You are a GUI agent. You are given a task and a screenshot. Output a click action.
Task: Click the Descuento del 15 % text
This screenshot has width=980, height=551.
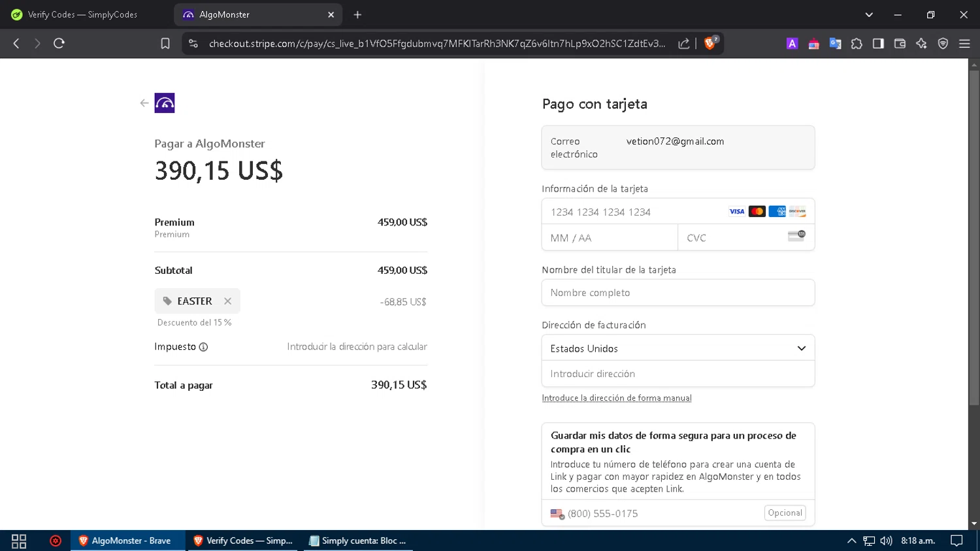tap(194, 323)
